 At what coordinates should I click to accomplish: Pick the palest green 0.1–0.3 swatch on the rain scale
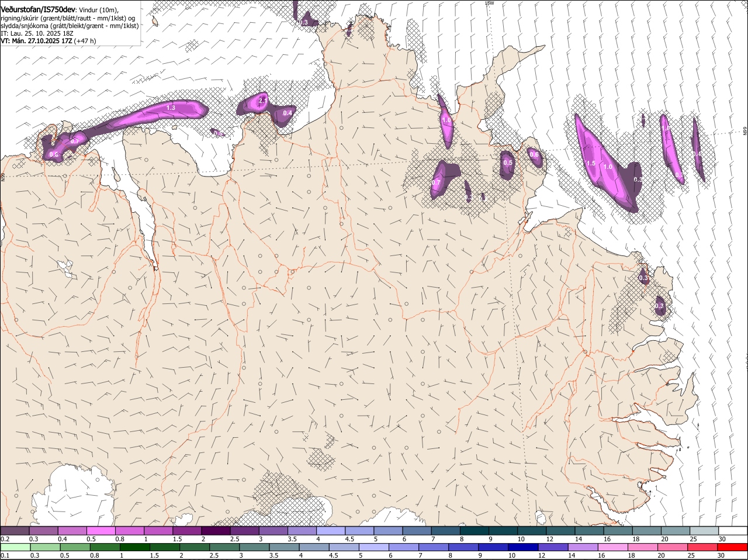pos(15,547)
